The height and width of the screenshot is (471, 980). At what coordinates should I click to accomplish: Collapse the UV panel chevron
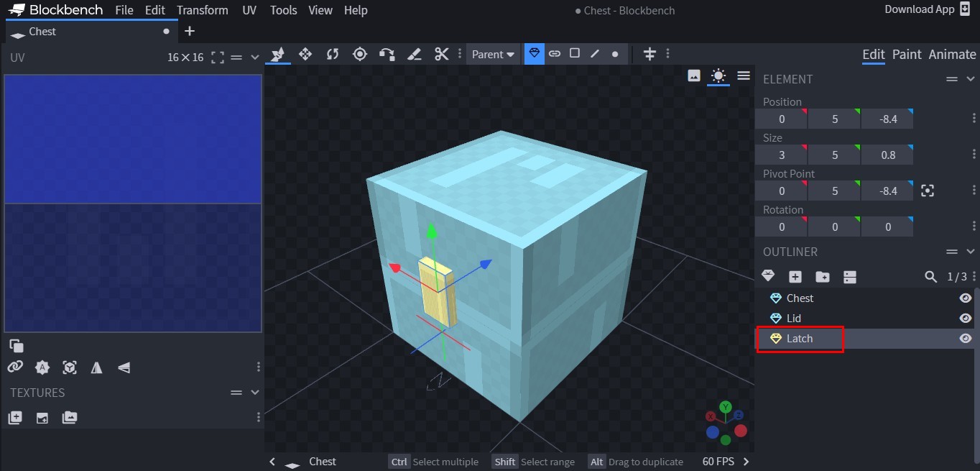[x=255, y=58]
